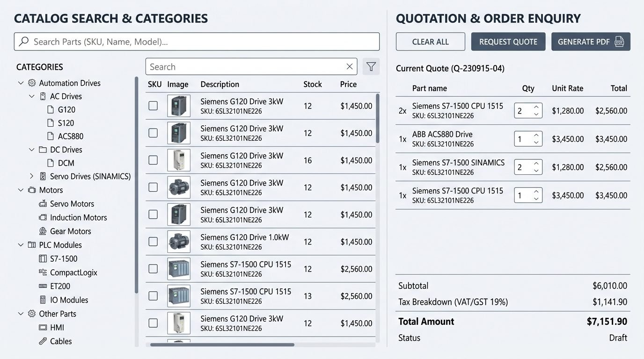Viewport: 644px width, 359px height.
Task: Click the PDF icon on Generate PDF
Action: [619, 42]
